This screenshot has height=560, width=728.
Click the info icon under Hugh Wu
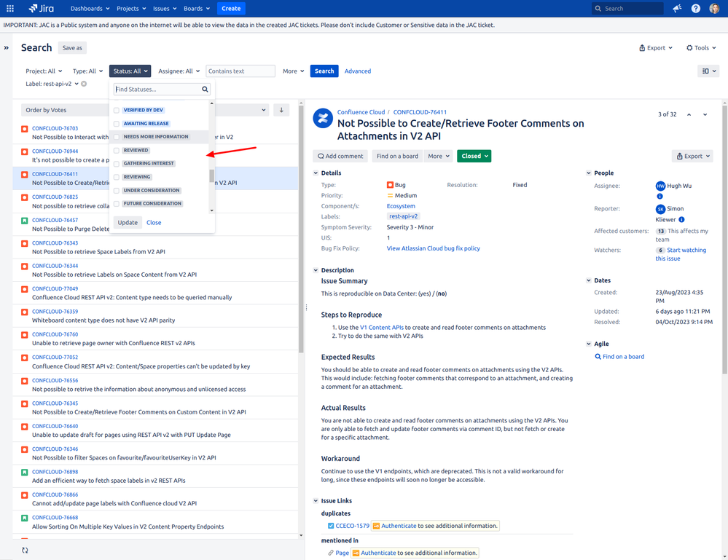[x=659, y=197]
